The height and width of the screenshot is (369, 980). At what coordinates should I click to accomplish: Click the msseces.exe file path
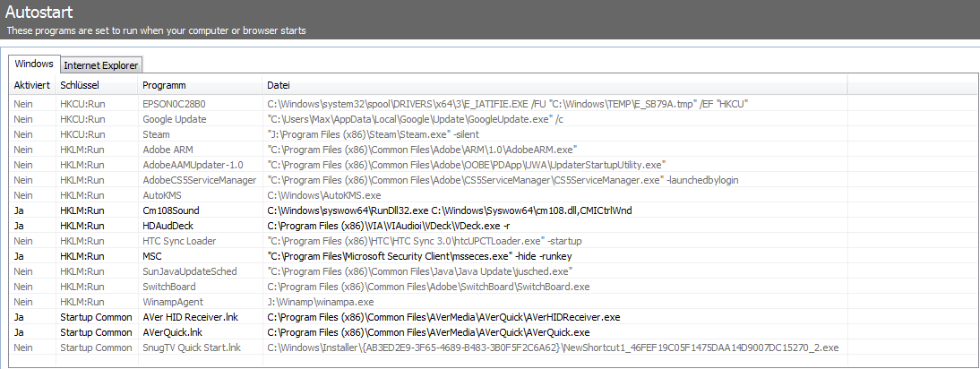pyautogui.click(x=419, y=256)
